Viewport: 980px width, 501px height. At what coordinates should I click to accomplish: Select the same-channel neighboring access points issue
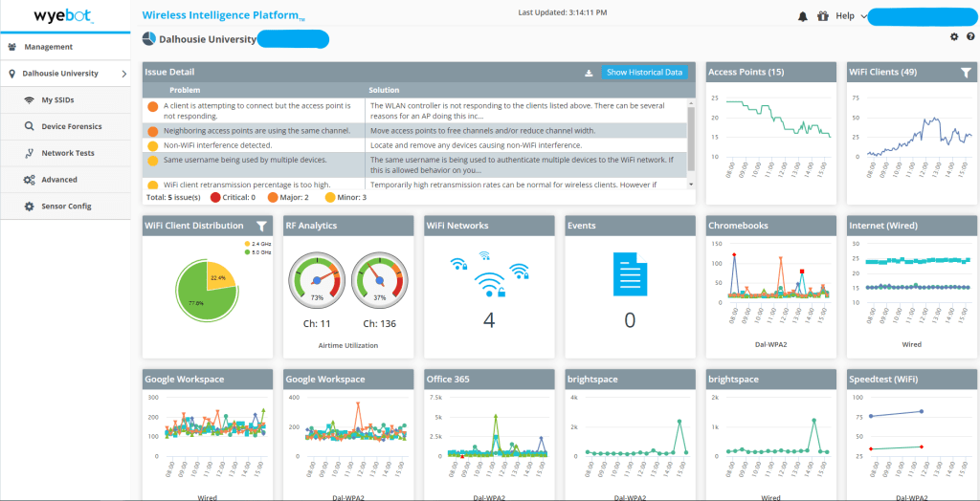256,131
